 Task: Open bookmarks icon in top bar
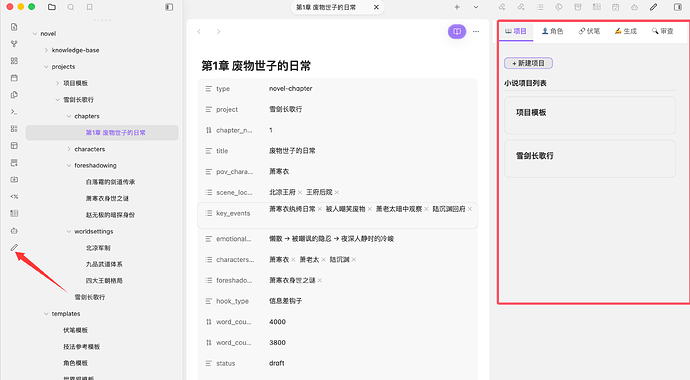[x=90, y=7]
